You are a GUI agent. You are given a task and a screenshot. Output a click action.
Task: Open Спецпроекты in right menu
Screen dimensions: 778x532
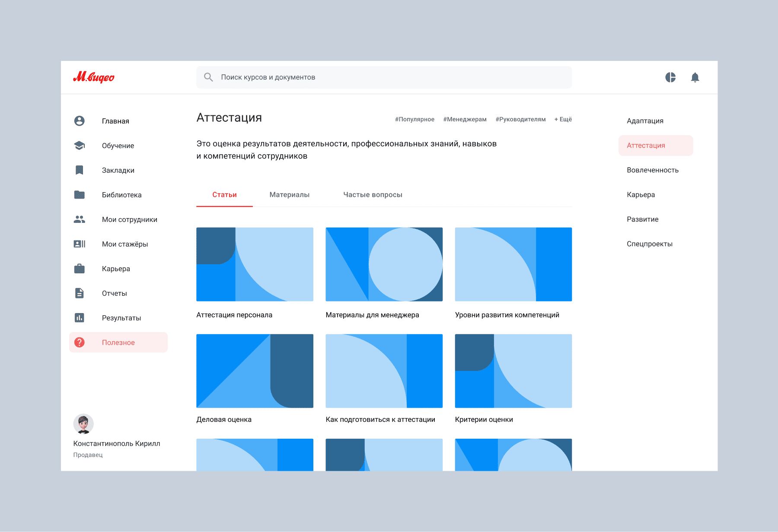coord(649,244)
